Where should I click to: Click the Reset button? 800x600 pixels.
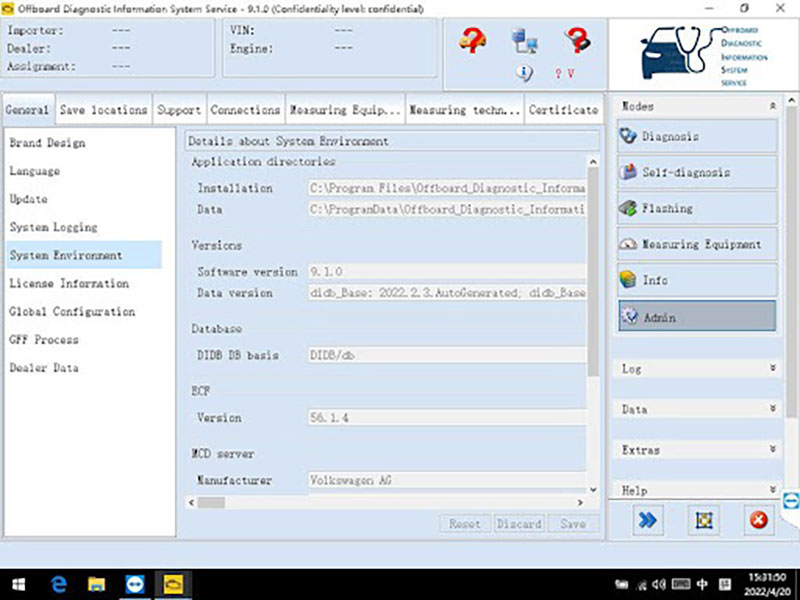coord(465,523)
